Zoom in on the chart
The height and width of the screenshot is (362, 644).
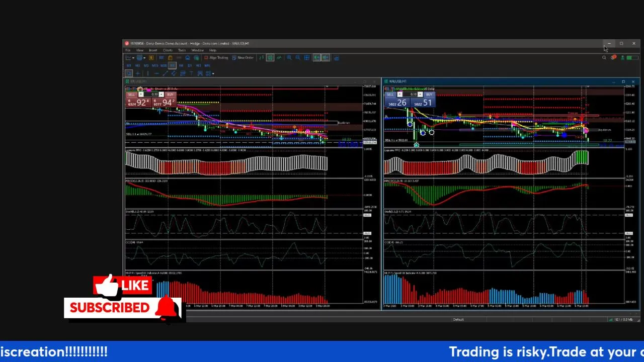[x=289, y=58]
